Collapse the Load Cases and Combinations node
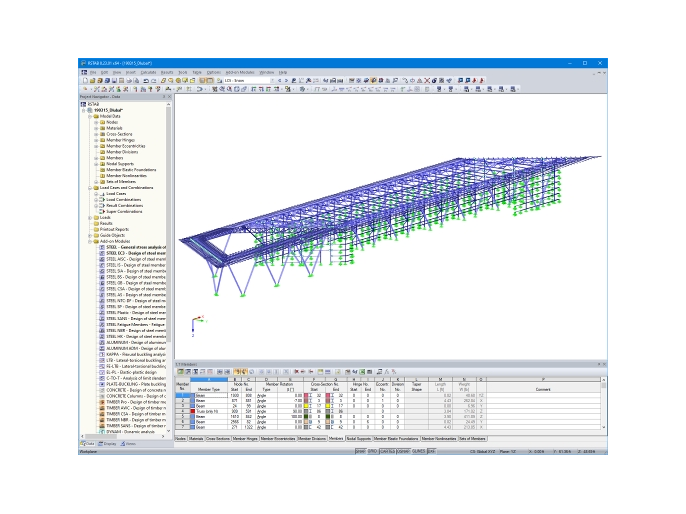Viewport: 686px width, 514px height. point(90,188)
